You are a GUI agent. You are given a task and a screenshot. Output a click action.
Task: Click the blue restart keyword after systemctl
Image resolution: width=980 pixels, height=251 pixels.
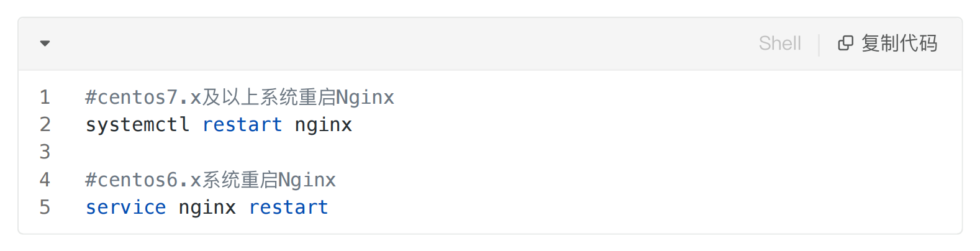(242, 124)
